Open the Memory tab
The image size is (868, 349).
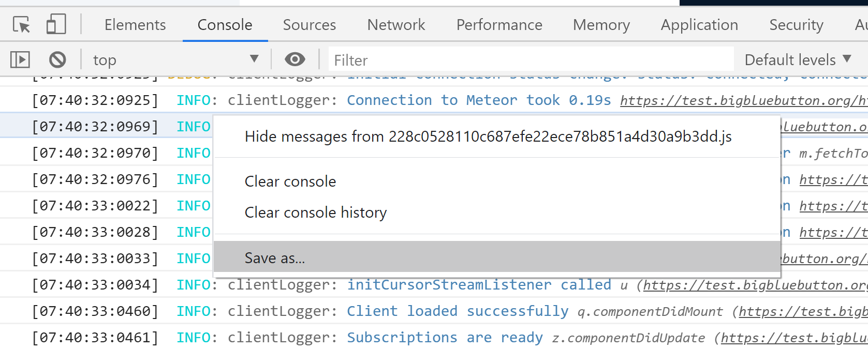point(601,25)
